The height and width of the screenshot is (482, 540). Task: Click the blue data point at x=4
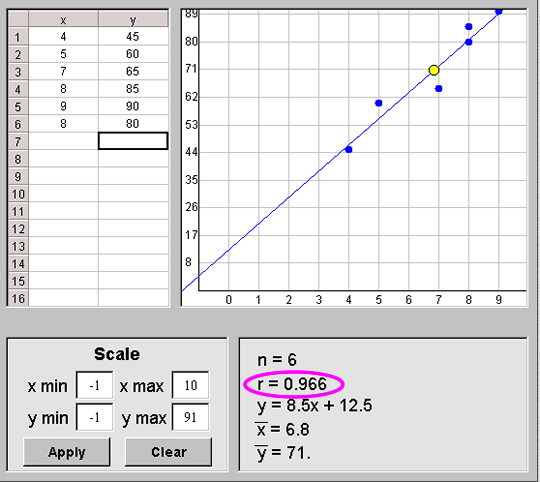point(349,149)
